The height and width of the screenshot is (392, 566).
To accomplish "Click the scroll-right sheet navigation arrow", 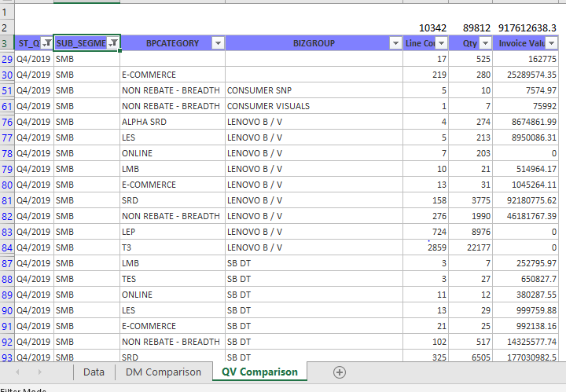I will point(39,372).
